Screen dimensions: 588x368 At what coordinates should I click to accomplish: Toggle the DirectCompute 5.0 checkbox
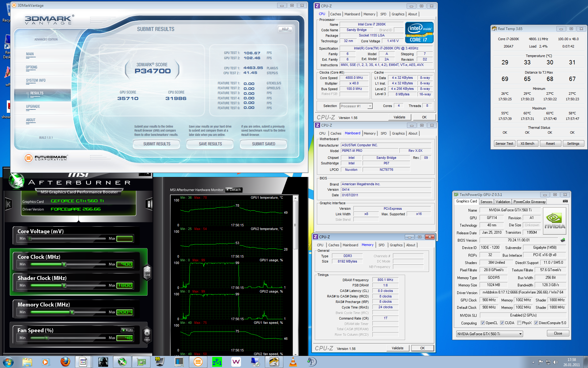click(x=536, y=323)
